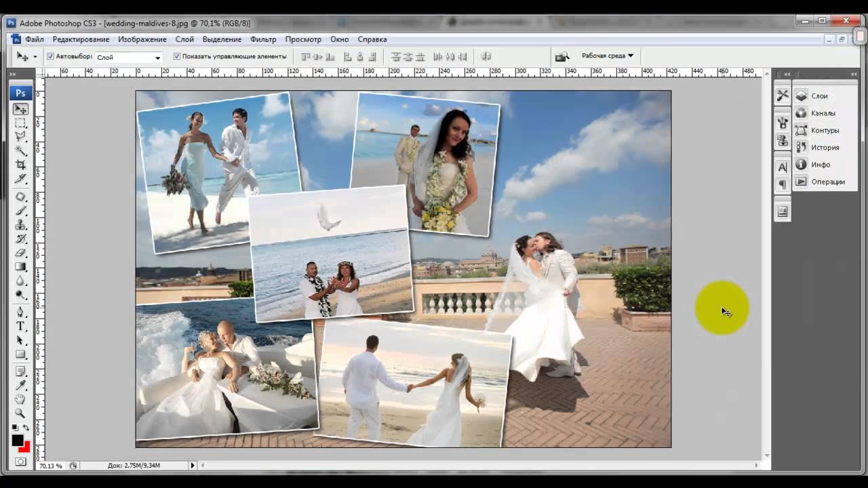
Task: Open the Фильтр menu
Action: coord(263,39)
